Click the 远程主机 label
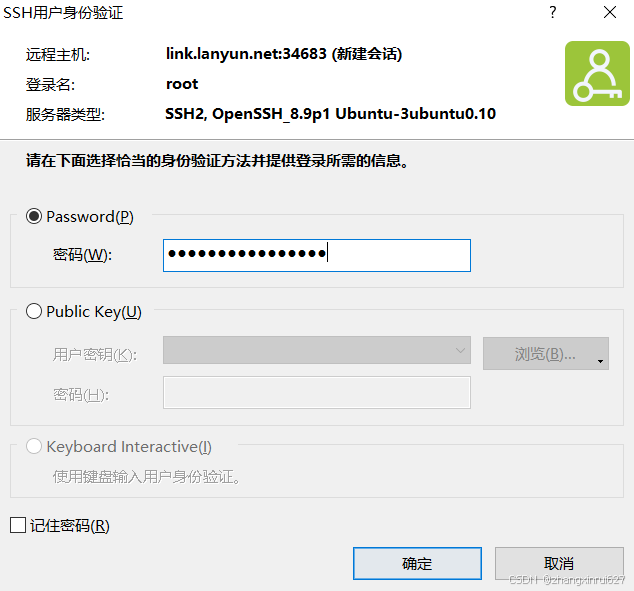Viewport: 634px width, 591px height. tap(58, 55)
